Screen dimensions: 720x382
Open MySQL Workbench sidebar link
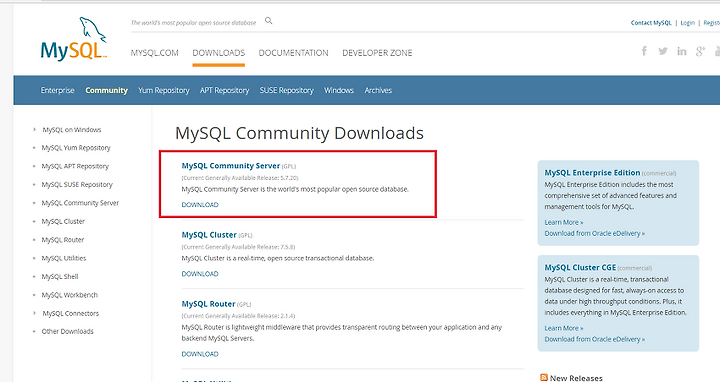(69, 295)
